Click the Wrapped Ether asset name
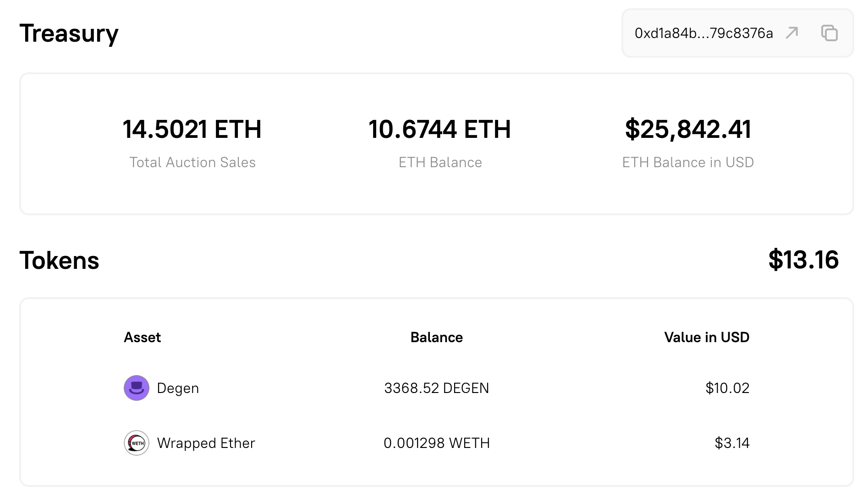Image resolution: width=868 pixels, height=502 pixels. [206, 443]
